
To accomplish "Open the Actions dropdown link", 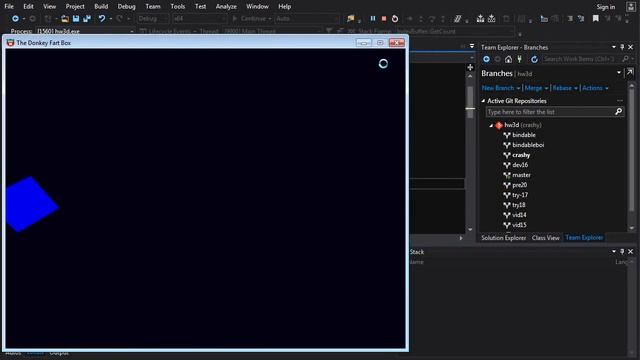I will pos(595,88).
